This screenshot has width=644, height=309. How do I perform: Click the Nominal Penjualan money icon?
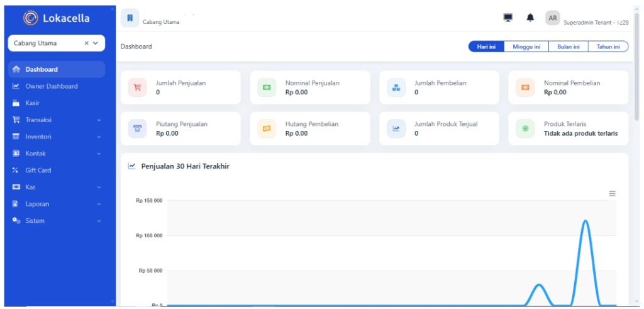click(x=267, y=87)
